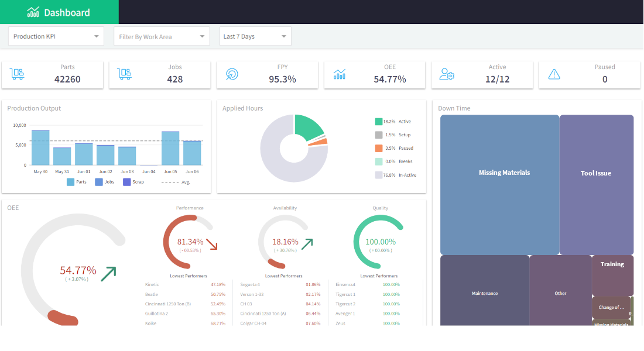The height and width of the screenshot is (351, 644).
Task: Click the cart icon on the Jobs KPI card
Action: [x=125, y=74]
